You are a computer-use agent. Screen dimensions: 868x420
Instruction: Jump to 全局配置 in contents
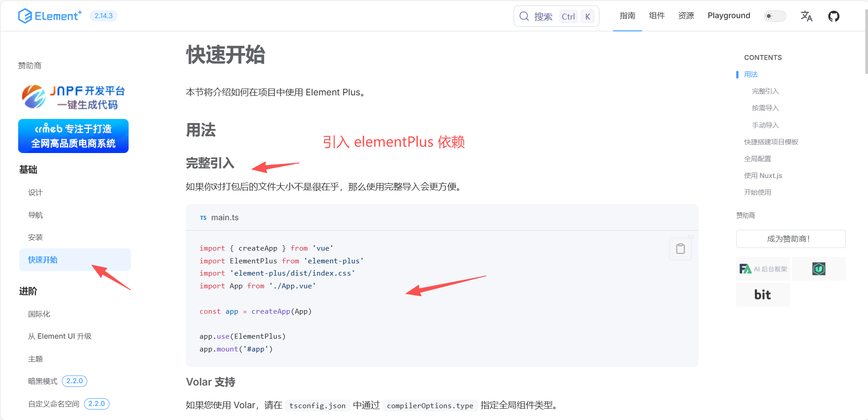click(x=758, y=159)
